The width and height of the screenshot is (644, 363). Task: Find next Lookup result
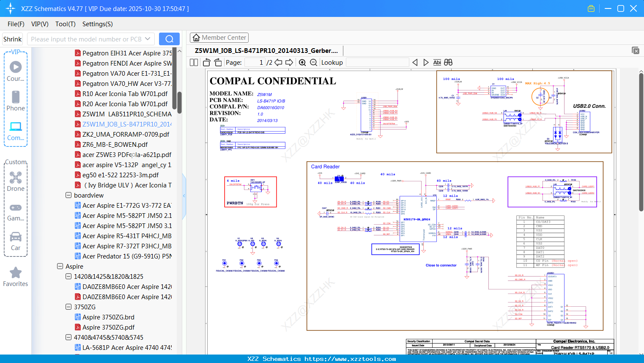coord(426,63)
